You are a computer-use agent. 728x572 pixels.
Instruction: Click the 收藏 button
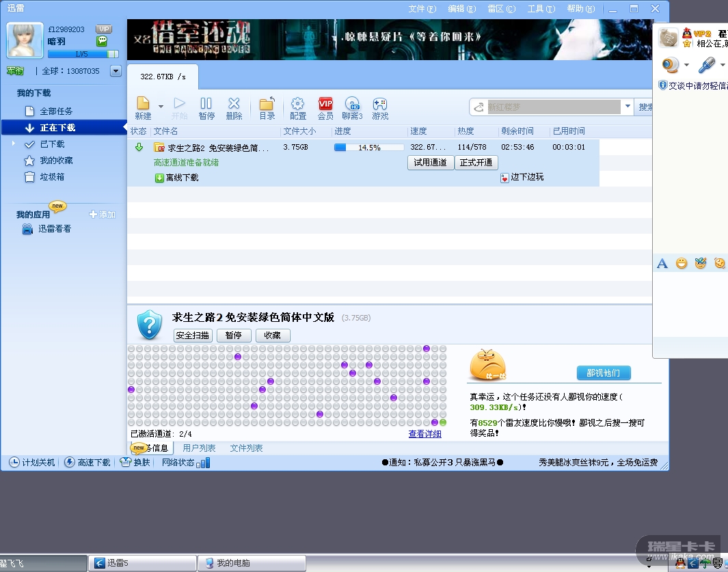pos(273,336)
